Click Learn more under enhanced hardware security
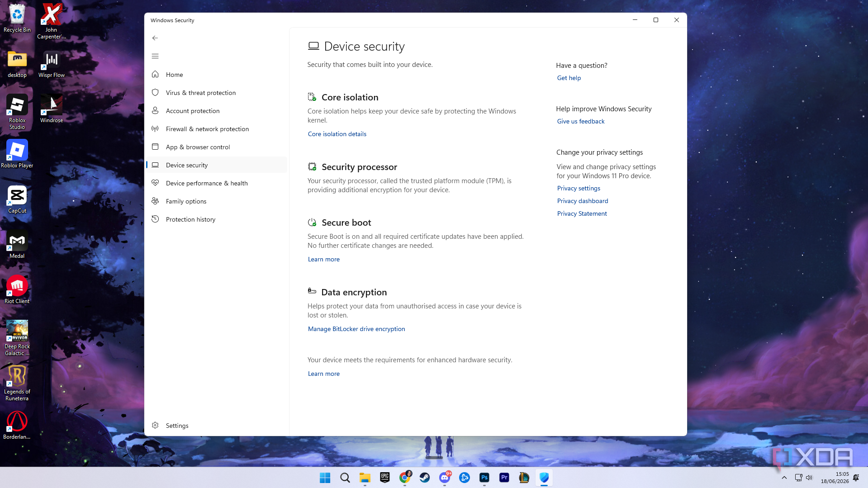This screenshot has width=868, height=488. coord(323,374)
